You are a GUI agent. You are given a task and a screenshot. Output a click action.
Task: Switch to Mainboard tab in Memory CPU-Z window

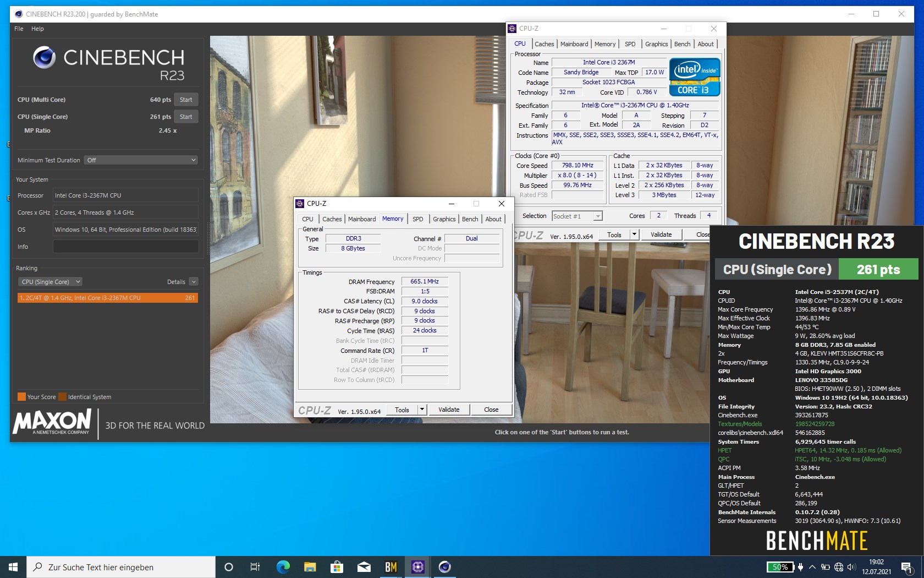(x=362, y=219)
